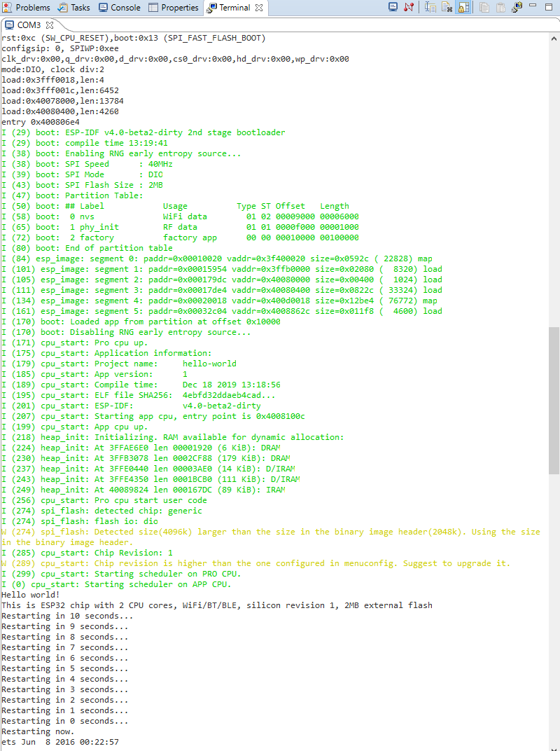Click the 'Compile time: Dec 18 2019' line

coord(141,385)
